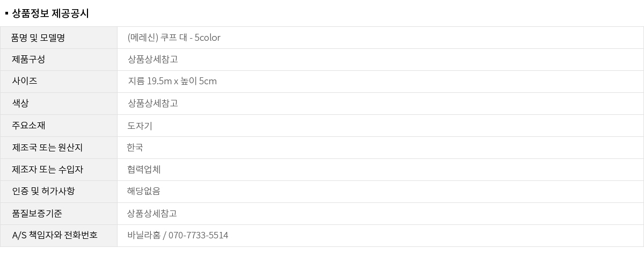The height and width of the screenshot is (255, 644).
Task: Click the 제품구성 row label
Action: (x=28, y=60)
